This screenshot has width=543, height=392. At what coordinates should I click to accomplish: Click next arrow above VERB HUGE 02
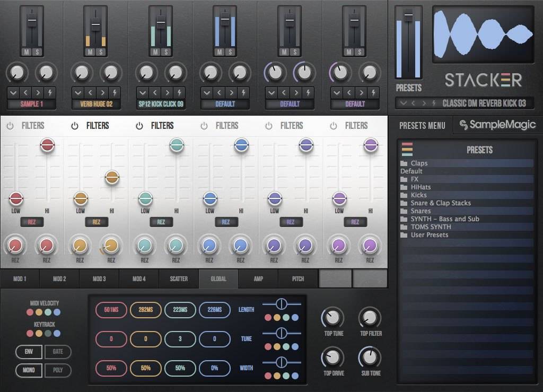[102, 92]
